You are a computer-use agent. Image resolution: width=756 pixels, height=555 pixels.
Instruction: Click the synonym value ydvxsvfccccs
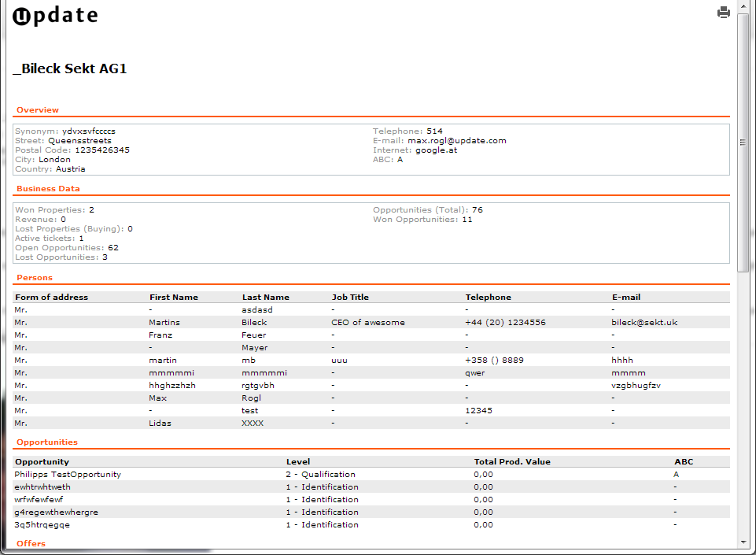(89, 131)
